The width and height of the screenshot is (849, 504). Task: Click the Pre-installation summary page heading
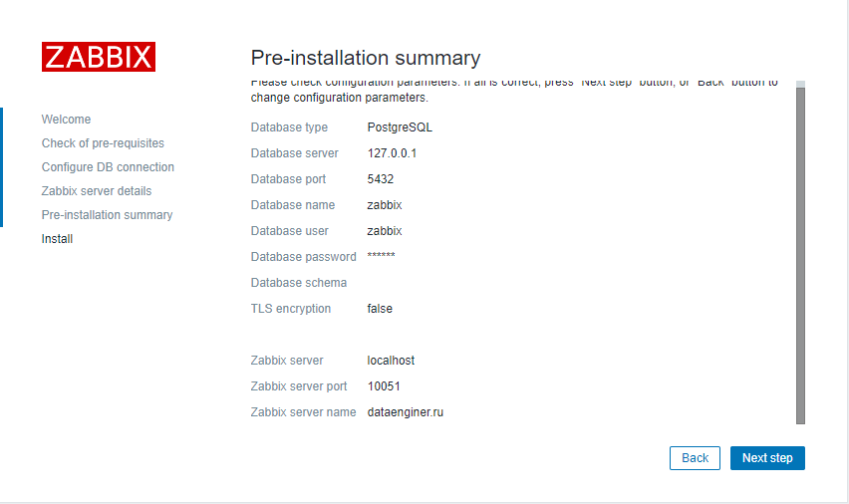[365, 58]
